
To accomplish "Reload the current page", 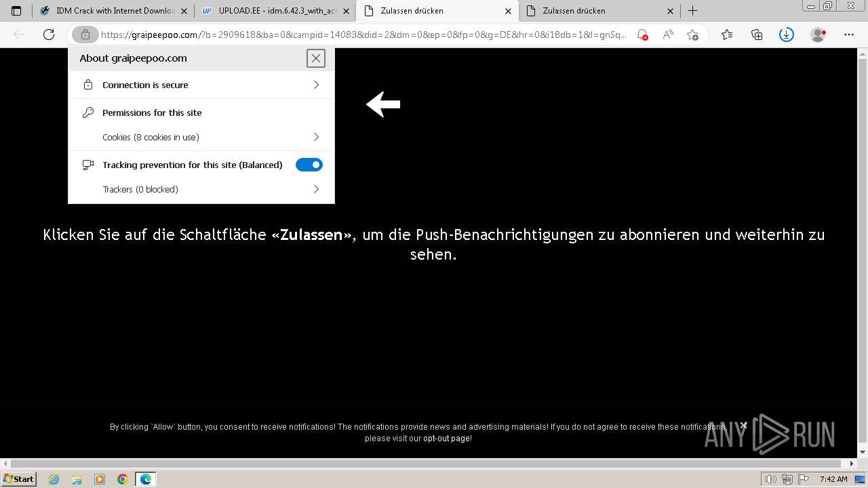I will pyautogui.click(x=49, y=35).
